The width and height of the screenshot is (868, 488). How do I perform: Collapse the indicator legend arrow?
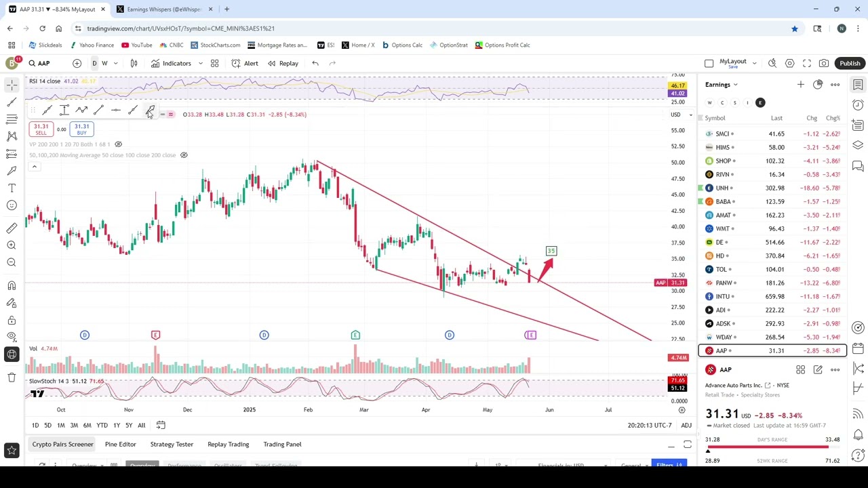[35, 167]
